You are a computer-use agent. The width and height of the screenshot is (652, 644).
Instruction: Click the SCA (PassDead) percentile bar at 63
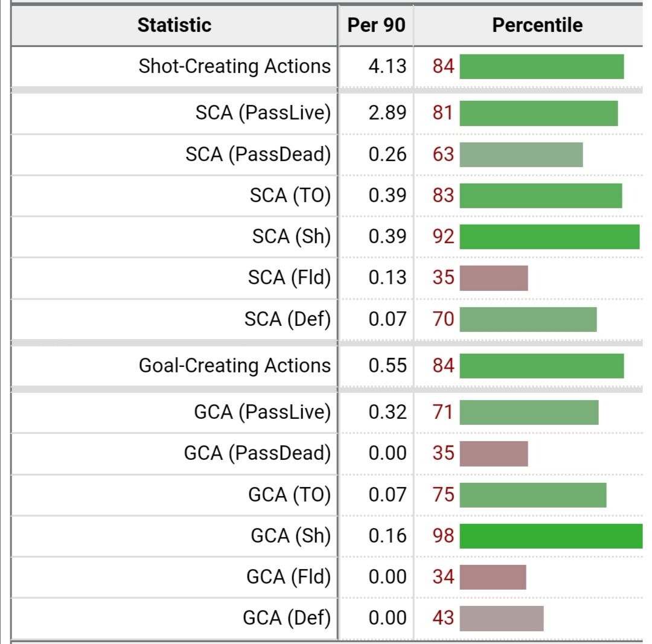tap(521, 155)
